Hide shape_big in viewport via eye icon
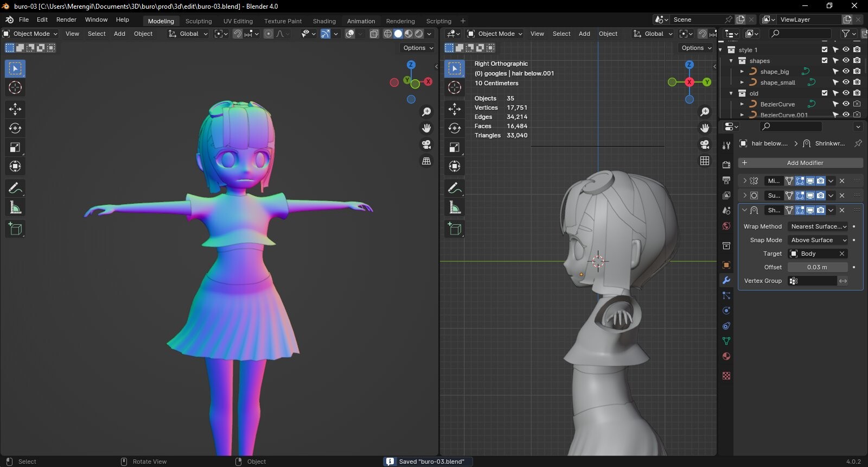The height and width of the screenshot is (467, 868). click(846, 71)
